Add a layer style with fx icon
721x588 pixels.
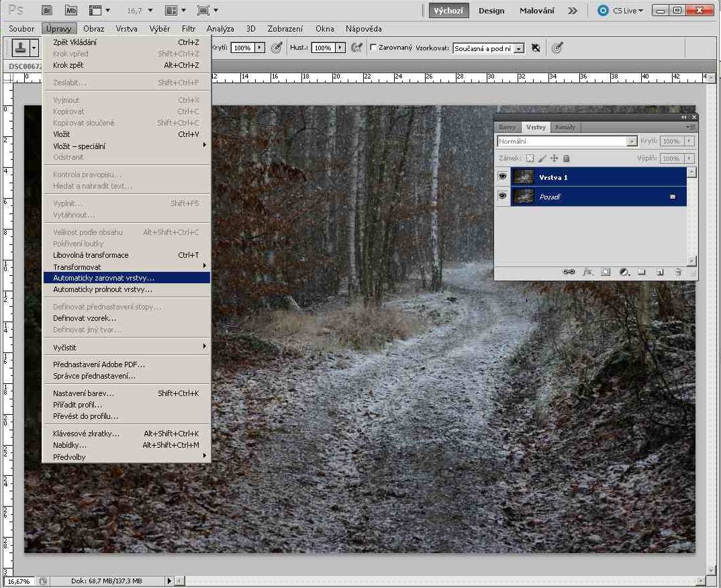coord(587,272)
